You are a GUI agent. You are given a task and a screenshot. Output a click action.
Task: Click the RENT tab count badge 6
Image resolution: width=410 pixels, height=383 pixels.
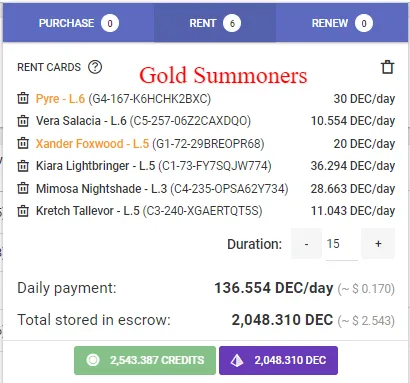tap(232, 23)
